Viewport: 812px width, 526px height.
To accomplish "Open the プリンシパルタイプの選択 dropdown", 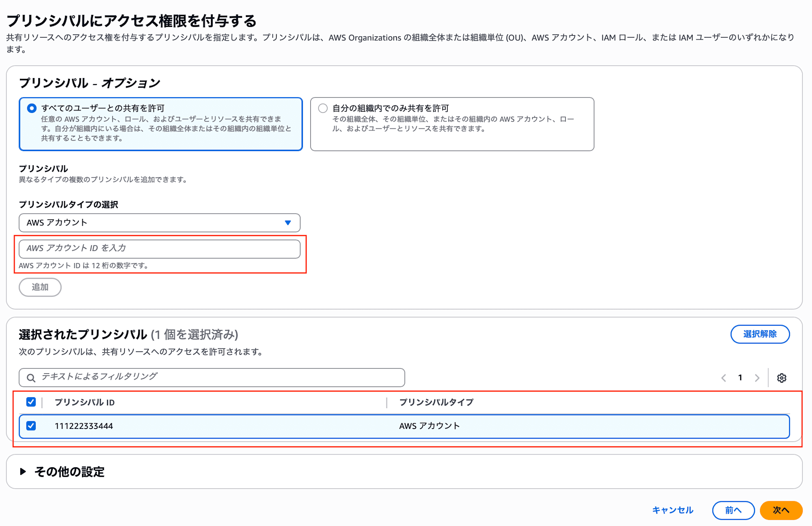I will 159,223.
